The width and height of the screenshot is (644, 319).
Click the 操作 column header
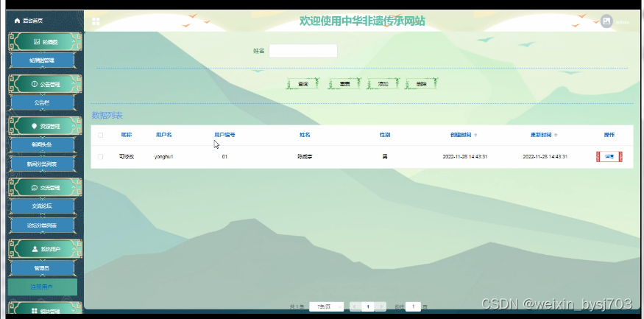(x=609, y=135)
